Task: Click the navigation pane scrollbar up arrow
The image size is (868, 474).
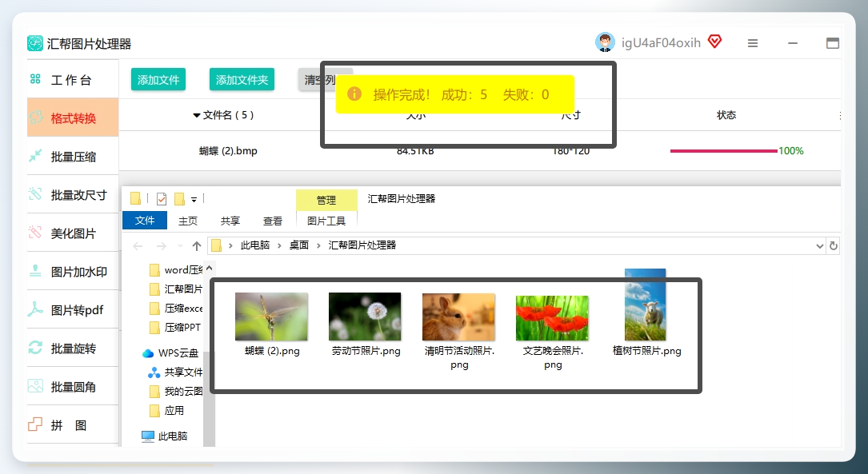Action: 209,268
